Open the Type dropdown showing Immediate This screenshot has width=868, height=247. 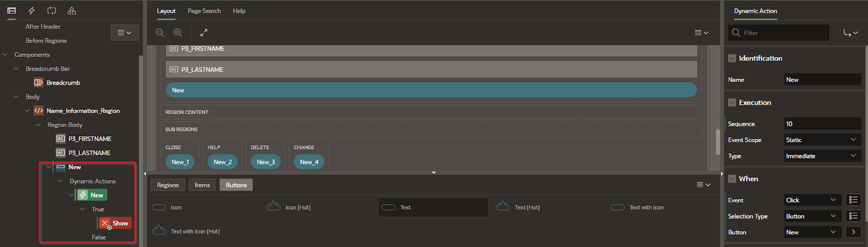click(x=822, y=156)
